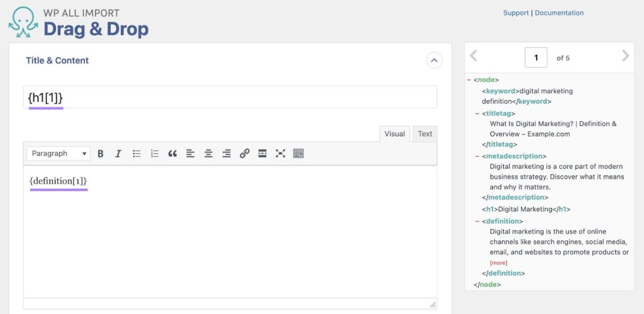Click the Title & Content heading
This screenshot has width=644, height=314.
pos(57,60)
